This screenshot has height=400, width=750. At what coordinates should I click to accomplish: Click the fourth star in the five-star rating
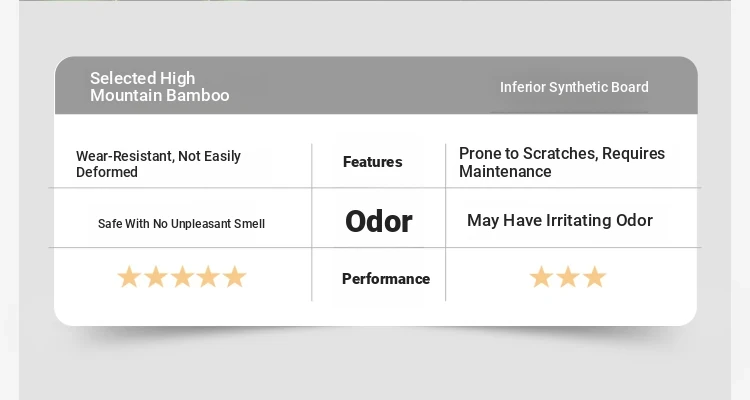pyautogui.click(x=207, y=277)
